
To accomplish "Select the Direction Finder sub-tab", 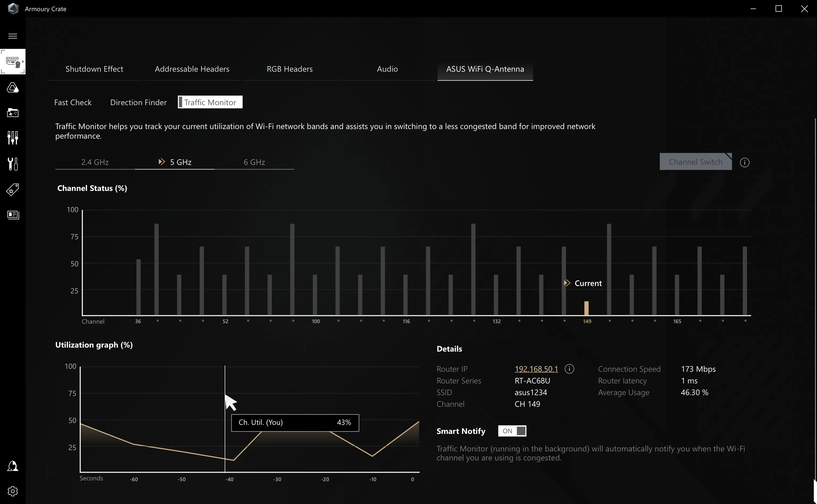I will (138, 102).
